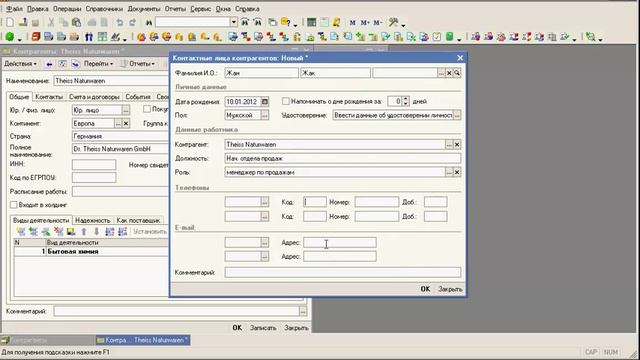Open the Пол selection button

tap(264, 116)
